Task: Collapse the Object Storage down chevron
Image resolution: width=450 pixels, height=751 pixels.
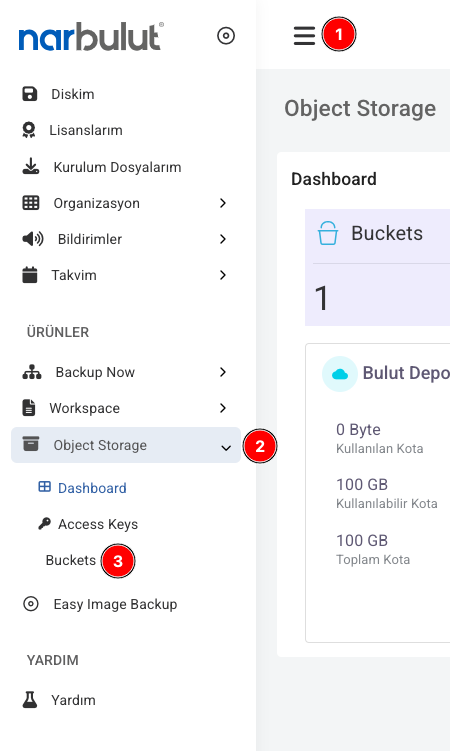Action: click(226, 448)
